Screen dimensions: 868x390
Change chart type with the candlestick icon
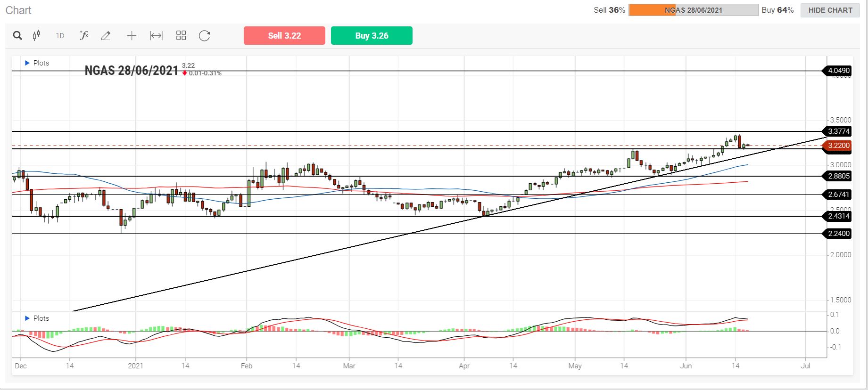tap(36, 36)
